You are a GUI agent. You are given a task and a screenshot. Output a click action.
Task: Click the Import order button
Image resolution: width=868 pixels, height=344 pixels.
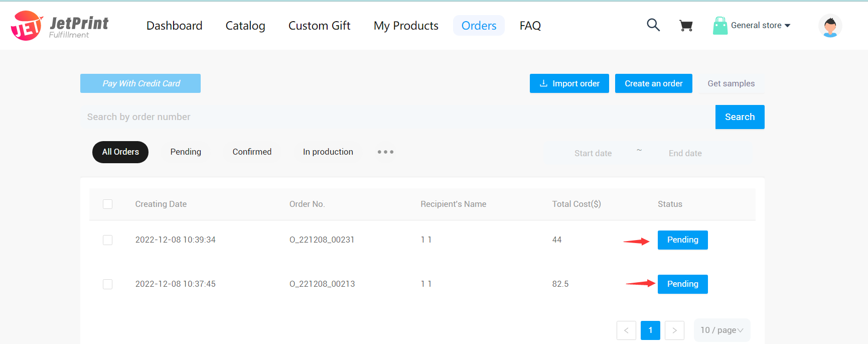pos(569,83)
